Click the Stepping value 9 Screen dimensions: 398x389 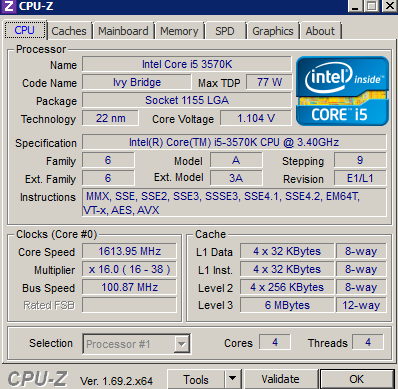pos(360,160)
